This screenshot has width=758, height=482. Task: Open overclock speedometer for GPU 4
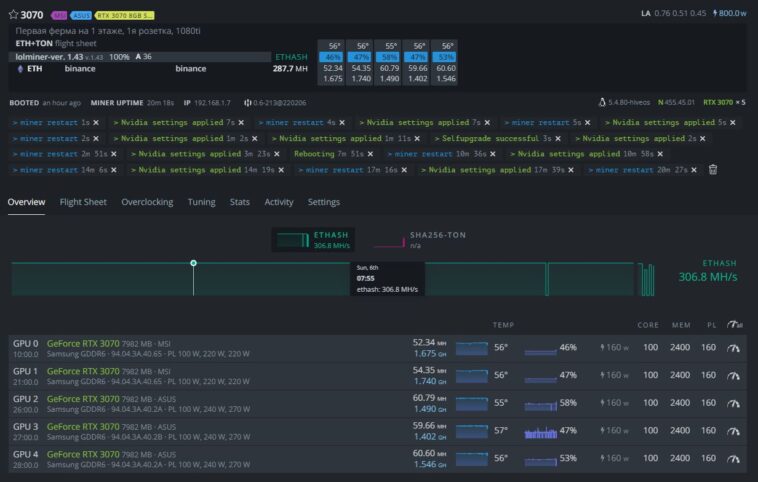coord(733,459)
